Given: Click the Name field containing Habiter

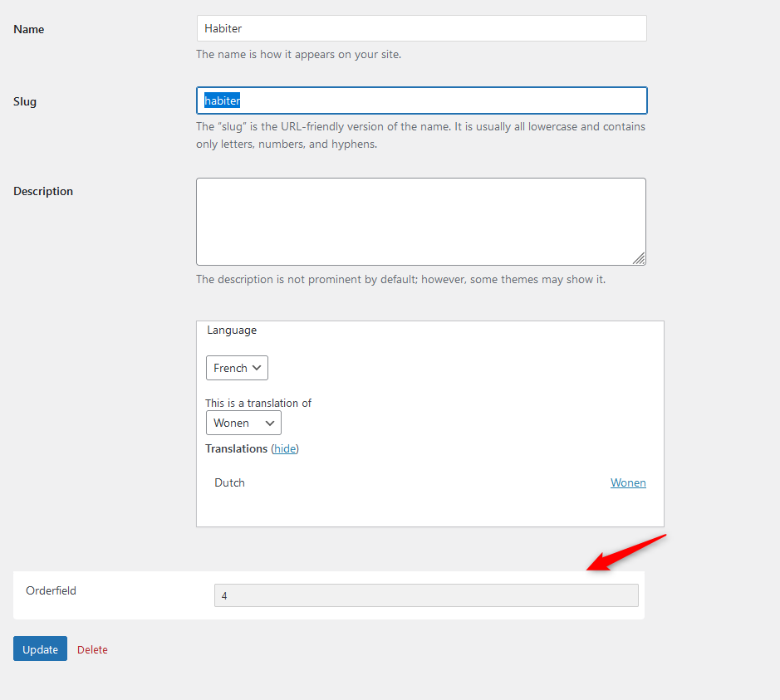Looking at the screenshot, I should click(421, 28).
